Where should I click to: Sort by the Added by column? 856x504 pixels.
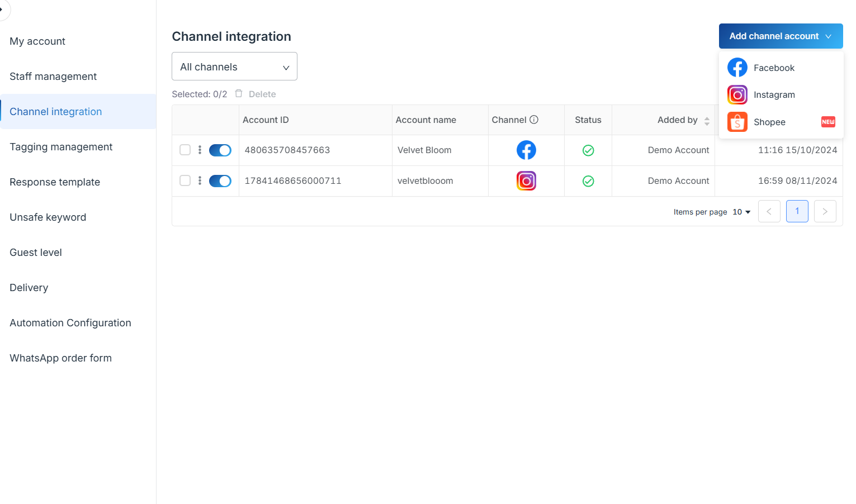pos(707,121)
